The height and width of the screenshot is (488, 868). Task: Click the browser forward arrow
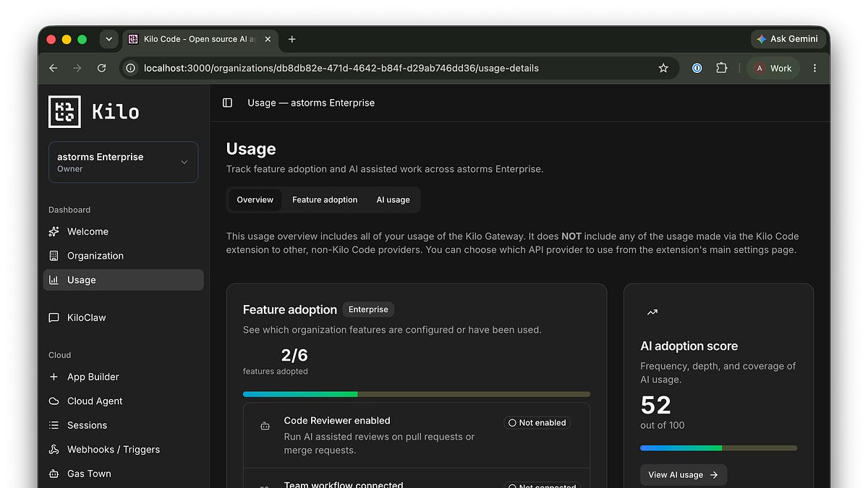click(x=77, y=68)
